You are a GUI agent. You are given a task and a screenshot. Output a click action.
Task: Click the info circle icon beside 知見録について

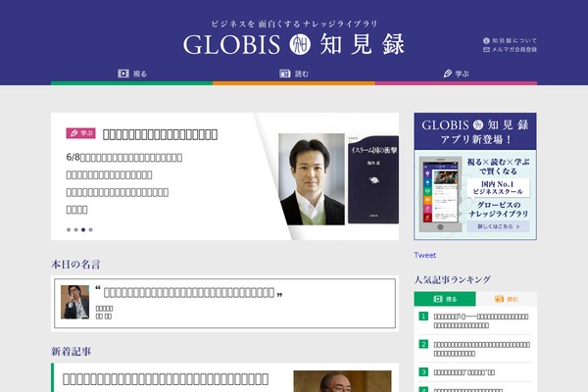(x=486, y=40)
